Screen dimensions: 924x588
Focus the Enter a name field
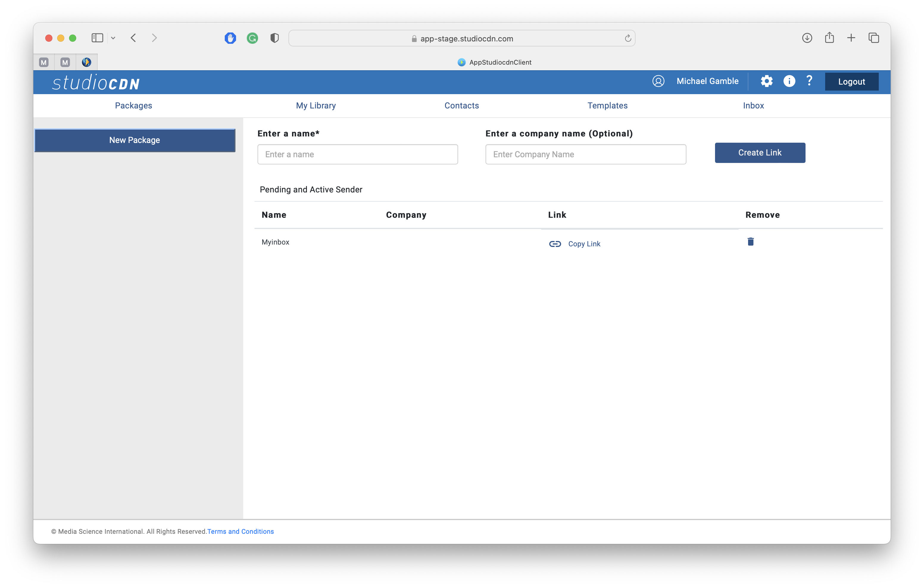358,154
